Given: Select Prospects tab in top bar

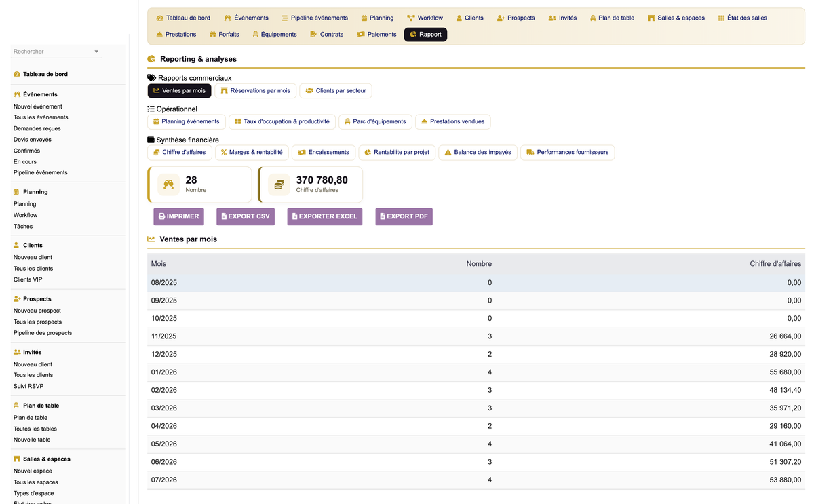Looking at the screenshot, I should click(516, 18).
